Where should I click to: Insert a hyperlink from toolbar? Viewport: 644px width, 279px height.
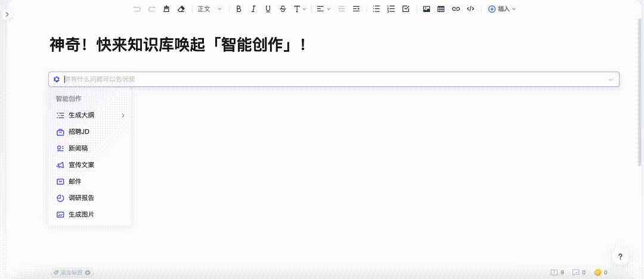tap(456, 8)
